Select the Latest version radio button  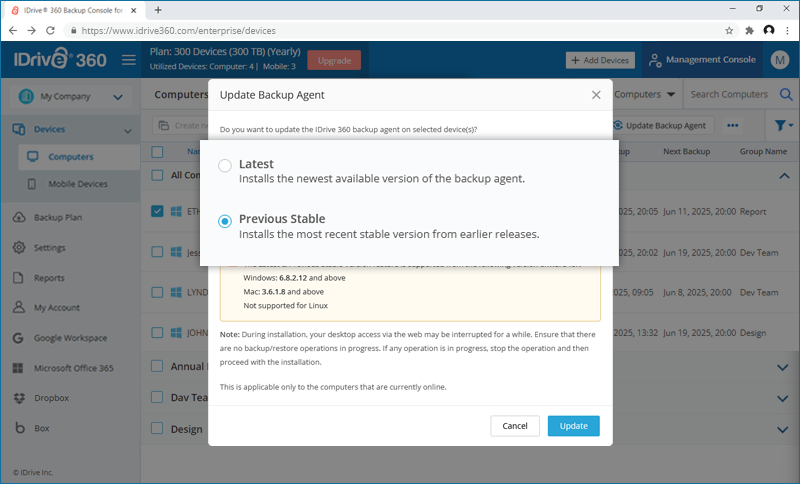pos(225,165)
